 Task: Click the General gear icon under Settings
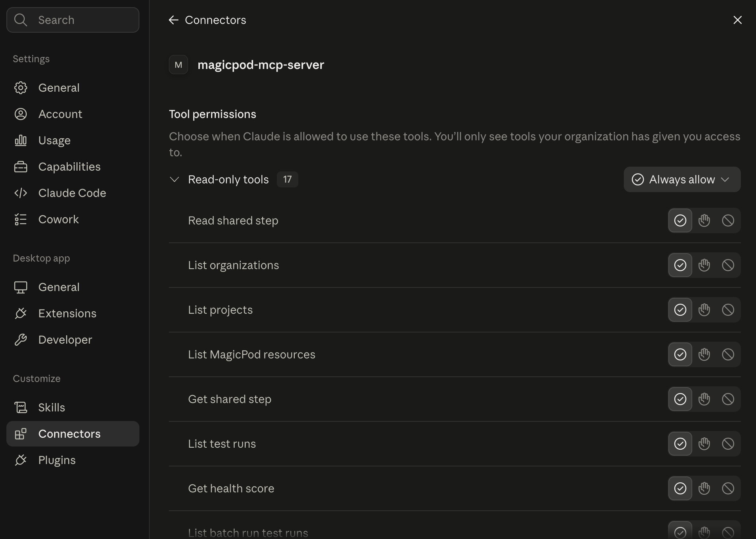click(x=21, y=88)
